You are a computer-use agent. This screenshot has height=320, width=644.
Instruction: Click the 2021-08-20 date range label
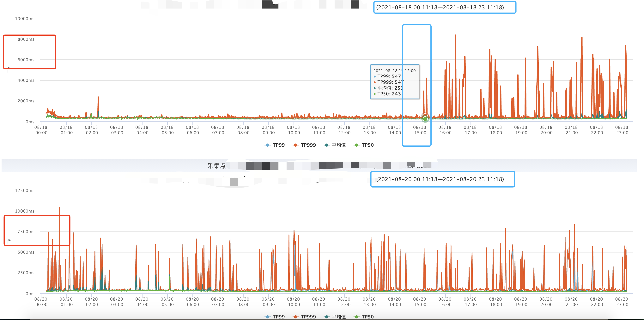[x=440, y=179]
